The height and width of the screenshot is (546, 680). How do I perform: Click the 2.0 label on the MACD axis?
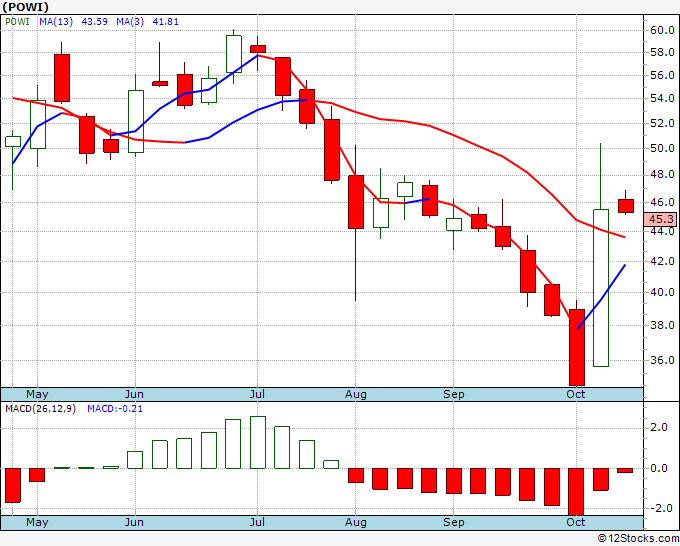point(658,428)
